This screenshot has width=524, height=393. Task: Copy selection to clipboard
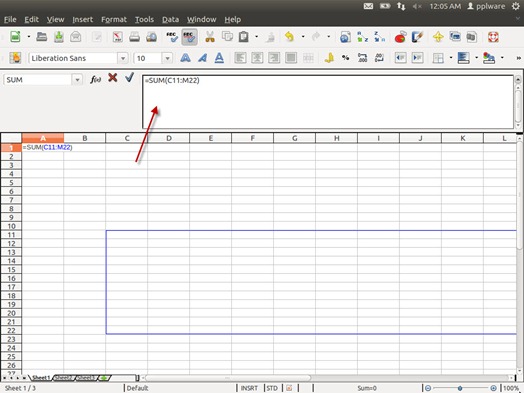click(227, 36)
